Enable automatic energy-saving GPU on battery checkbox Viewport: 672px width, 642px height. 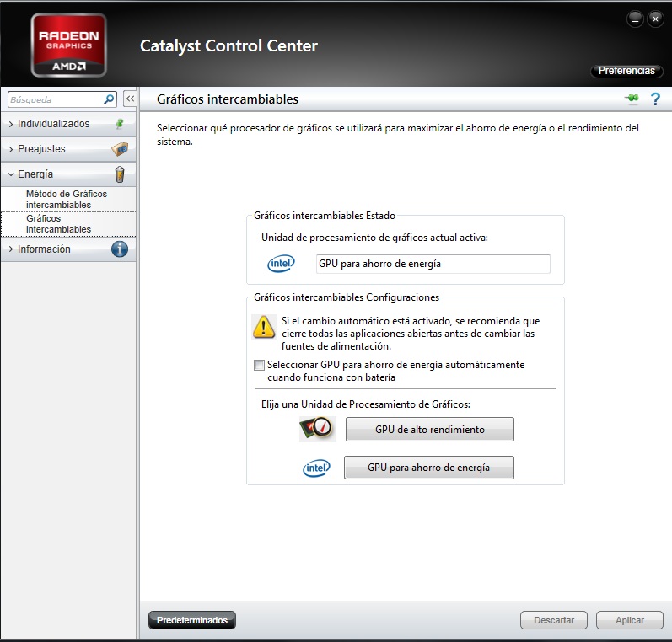(259, 365)
